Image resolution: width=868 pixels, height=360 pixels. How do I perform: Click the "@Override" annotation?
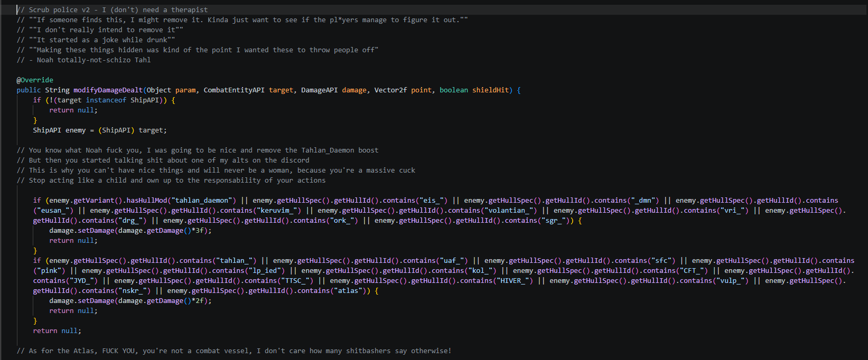pos(35,80)
